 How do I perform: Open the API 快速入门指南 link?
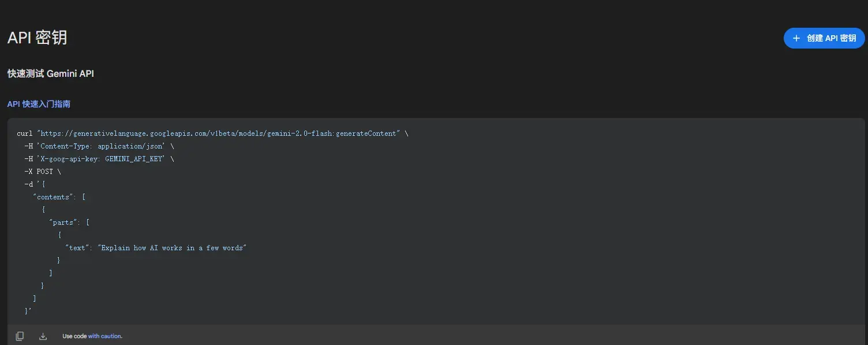click(39, 104)
